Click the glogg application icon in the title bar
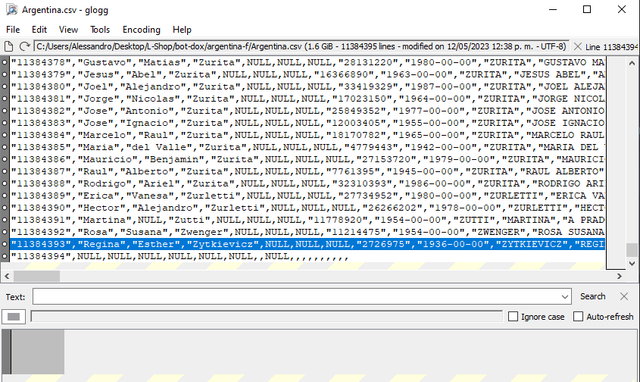The width and height of the screenshot is (640, 382). [11, 9]
